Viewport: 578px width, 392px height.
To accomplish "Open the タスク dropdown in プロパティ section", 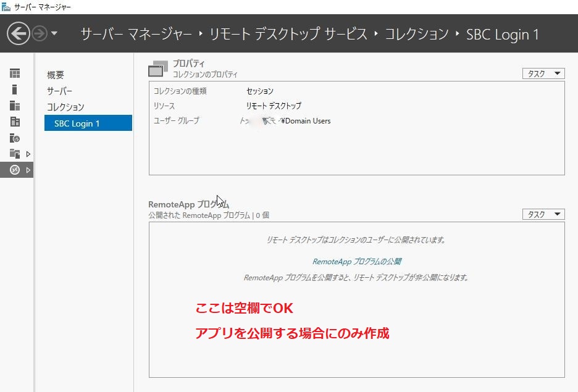I will click(x=543, y=73).
